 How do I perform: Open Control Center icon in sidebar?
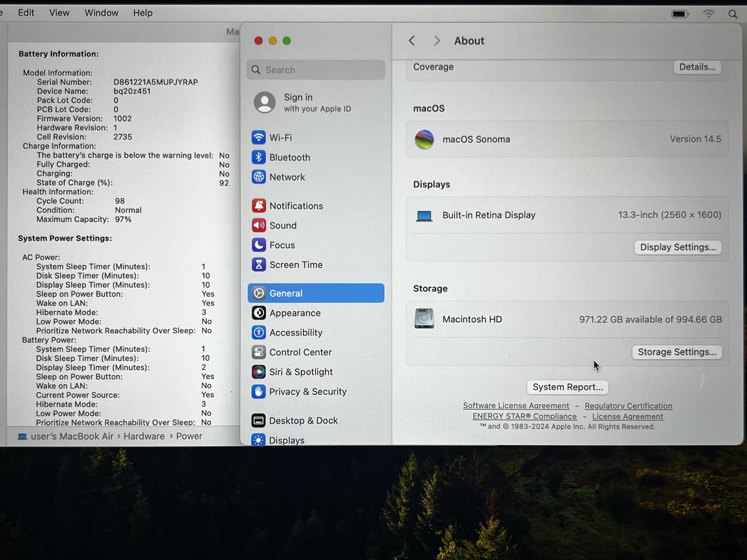(258, 352)
